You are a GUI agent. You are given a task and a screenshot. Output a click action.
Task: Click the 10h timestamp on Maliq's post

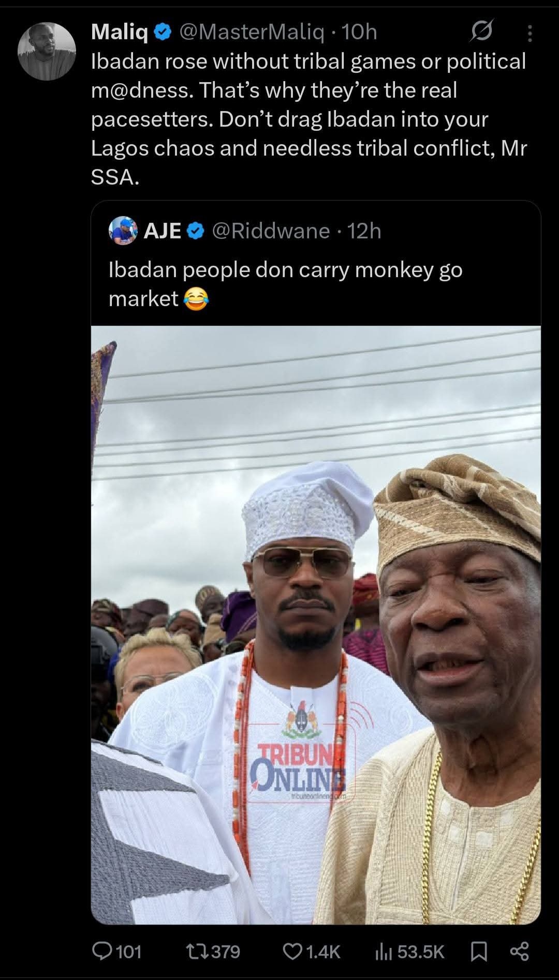coord(359,32)
